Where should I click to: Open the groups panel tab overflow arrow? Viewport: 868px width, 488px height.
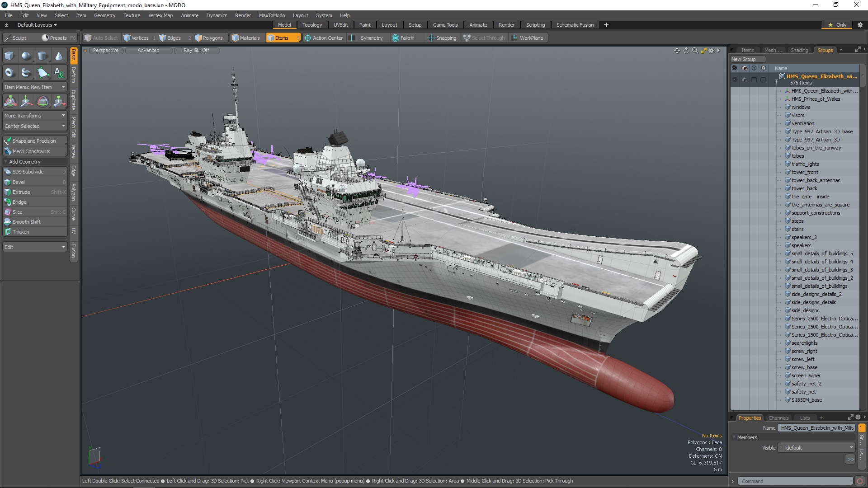point(841,50)
